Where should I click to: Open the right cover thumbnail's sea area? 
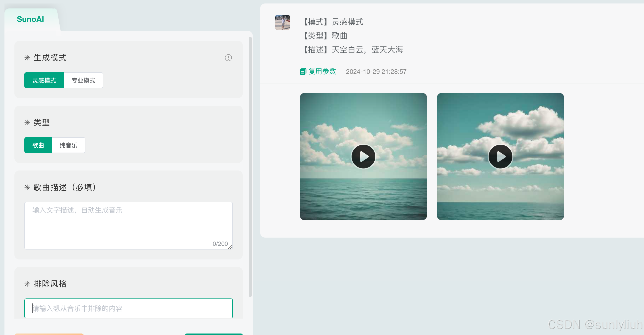click(500, 211)
